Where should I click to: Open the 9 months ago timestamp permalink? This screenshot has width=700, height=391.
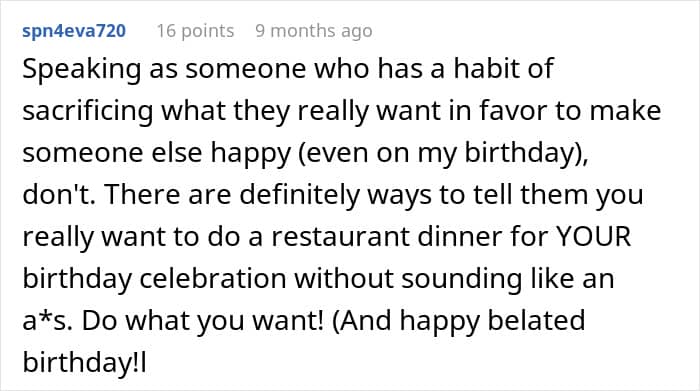coord(314,31)
